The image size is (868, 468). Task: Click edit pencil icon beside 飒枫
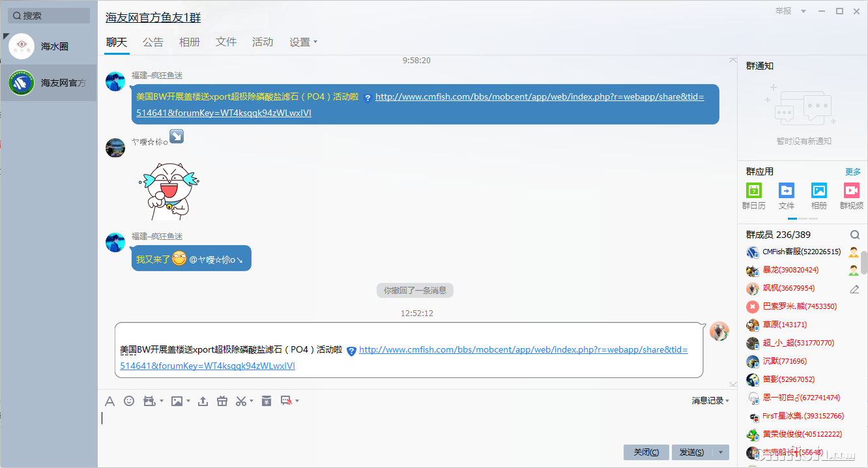[854, 289]
